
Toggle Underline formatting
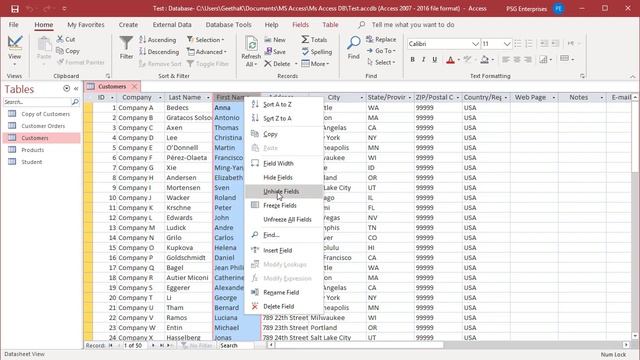click(434, 60)
